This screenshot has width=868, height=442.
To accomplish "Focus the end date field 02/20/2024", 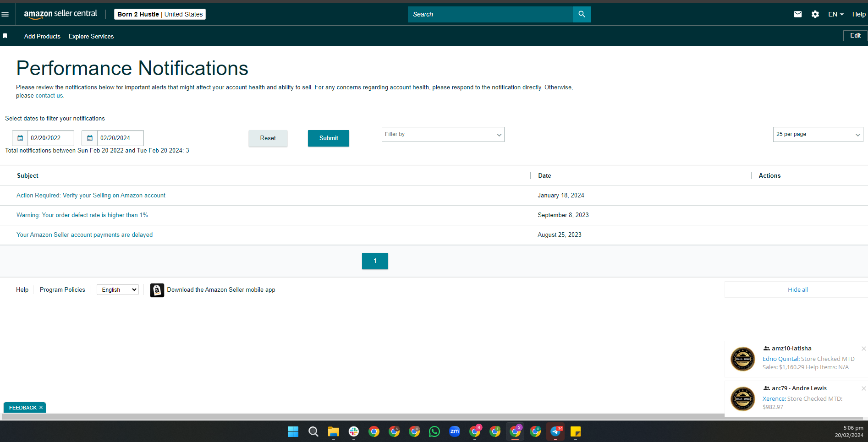I will pyautogui.click(x=121, y=138).
